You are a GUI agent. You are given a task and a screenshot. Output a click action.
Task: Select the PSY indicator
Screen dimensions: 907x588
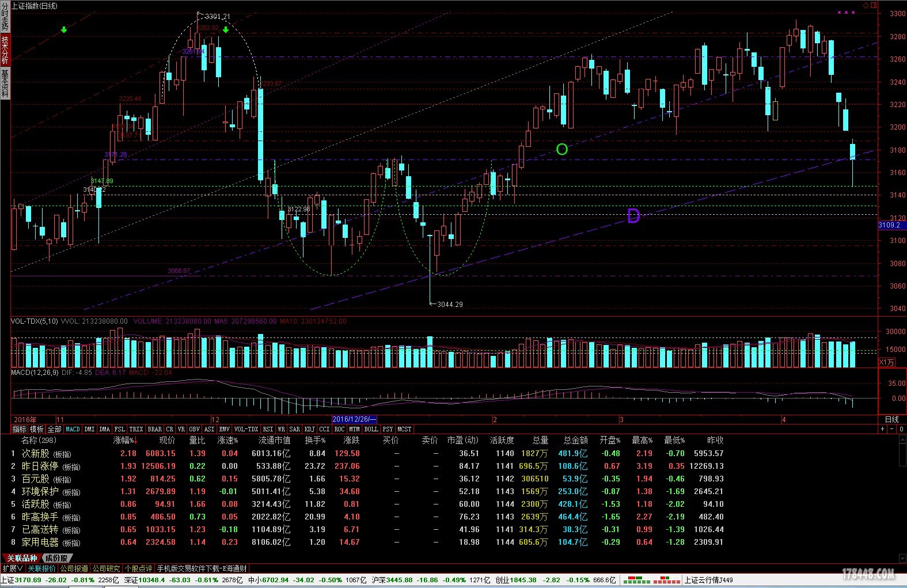pyautogui.click(x=388, y=429)
